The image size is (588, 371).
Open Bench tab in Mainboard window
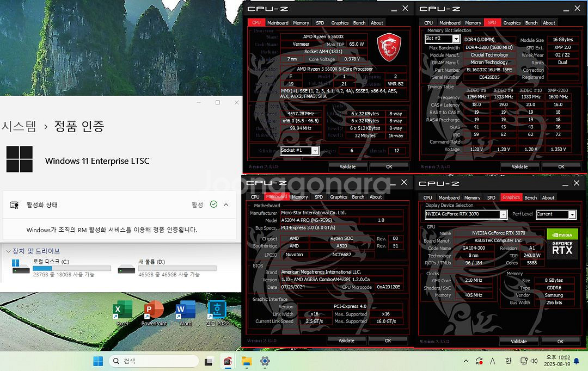pos(358,197)
